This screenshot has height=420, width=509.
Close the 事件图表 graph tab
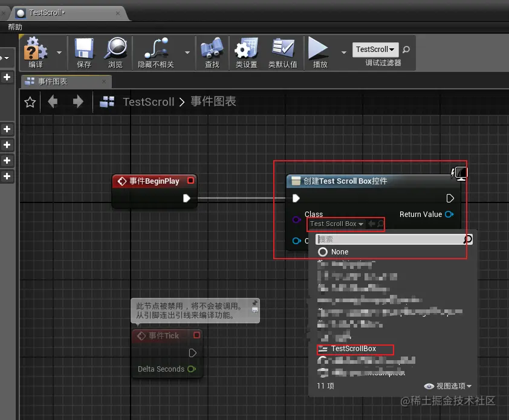point(104,82)
